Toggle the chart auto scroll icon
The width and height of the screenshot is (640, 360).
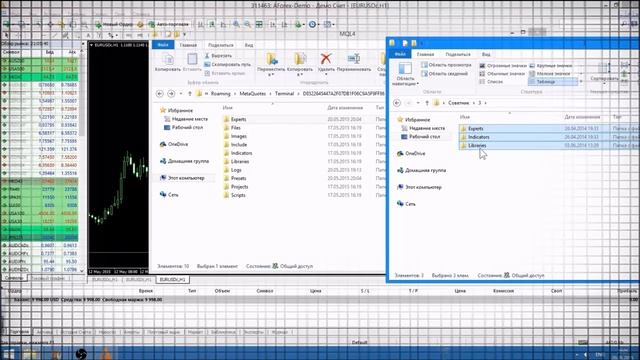[273, 24]
